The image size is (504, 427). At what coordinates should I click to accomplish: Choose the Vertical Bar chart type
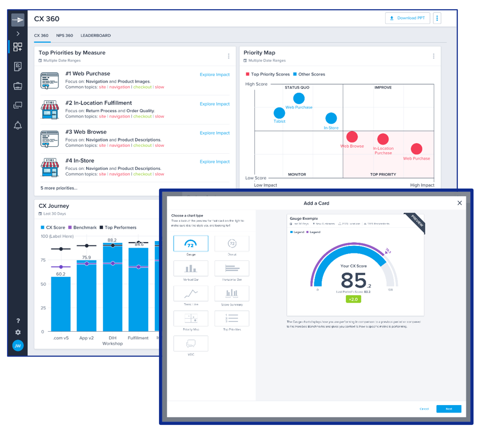coord(191,269)
